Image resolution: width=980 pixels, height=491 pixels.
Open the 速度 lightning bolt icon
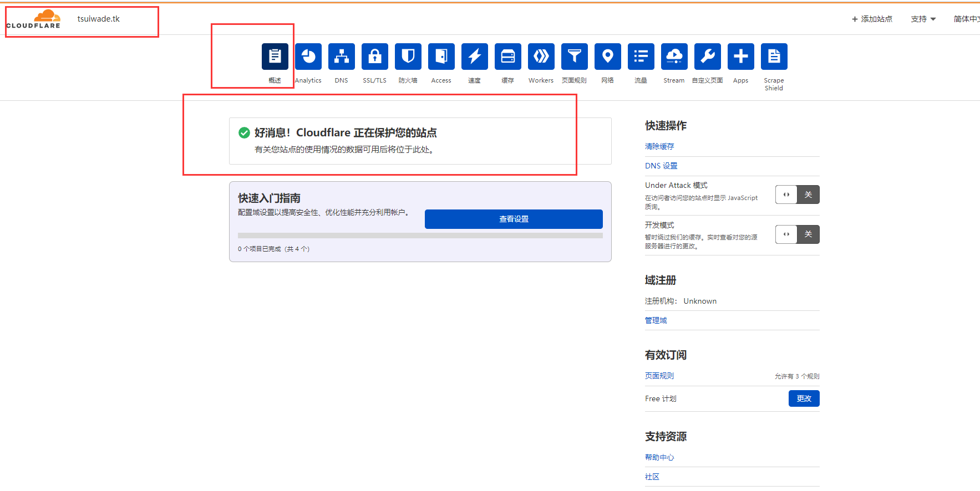pos(475,57)
